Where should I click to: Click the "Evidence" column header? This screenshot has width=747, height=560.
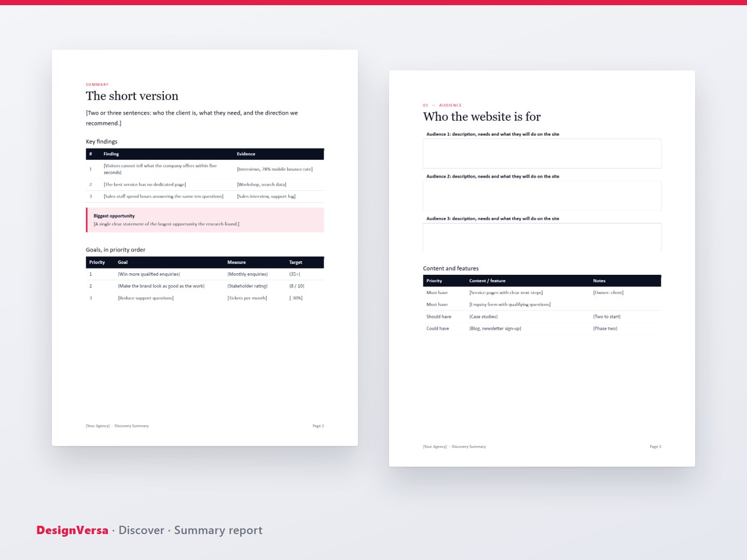[x=246, y=154]
